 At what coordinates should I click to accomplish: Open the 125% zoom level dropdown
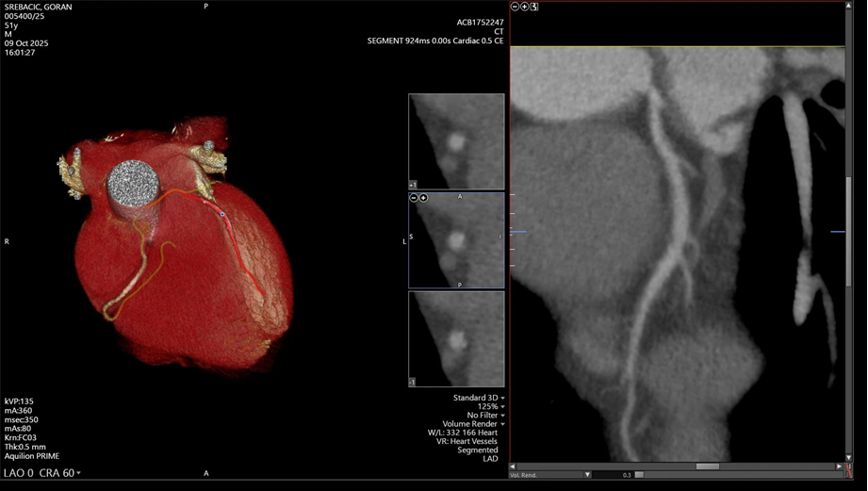pyautogui.click(x=490, y=407)
